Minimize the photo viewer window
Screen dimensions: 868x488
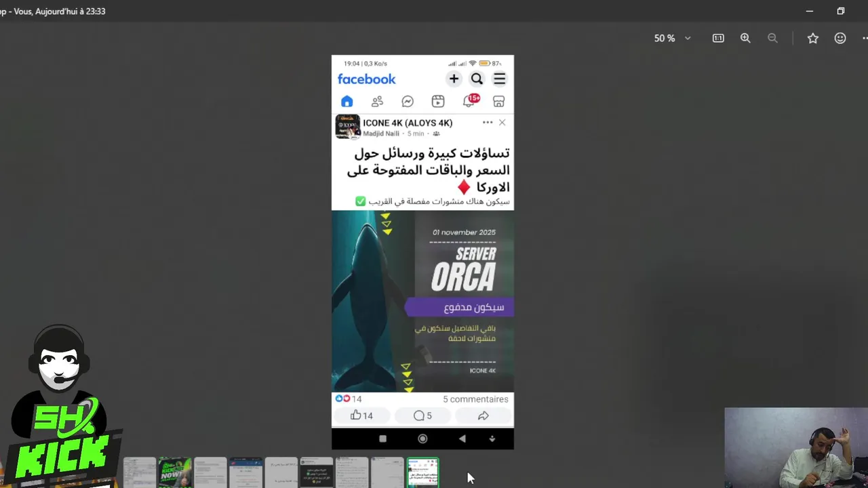pyautogui.click(x=809, y=11)
